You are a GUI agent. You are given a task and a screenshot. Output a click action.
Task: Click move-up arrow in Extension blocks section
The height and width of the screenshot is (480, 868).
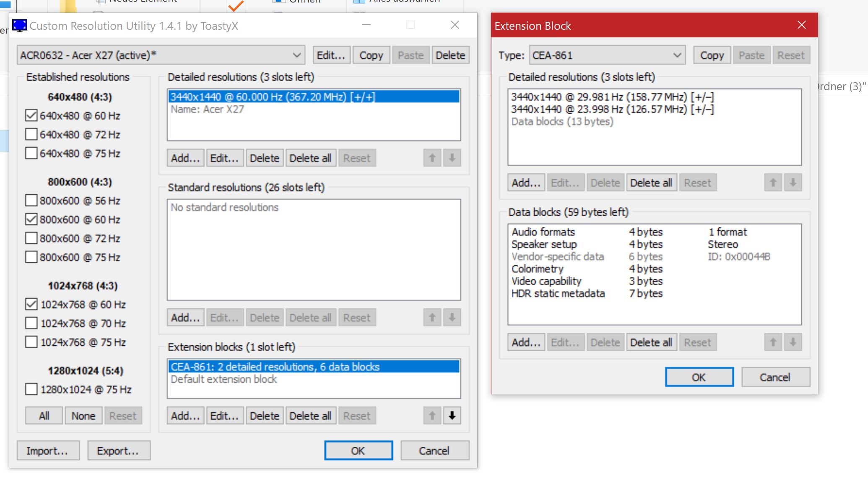coord(432,415)
